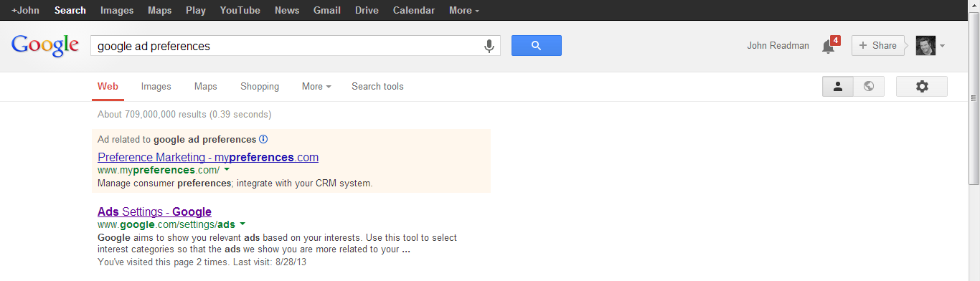The width and height of the screenshot is (980, 281).
Task: Expand the More dropdown under search box
Action: click(316, 86)
